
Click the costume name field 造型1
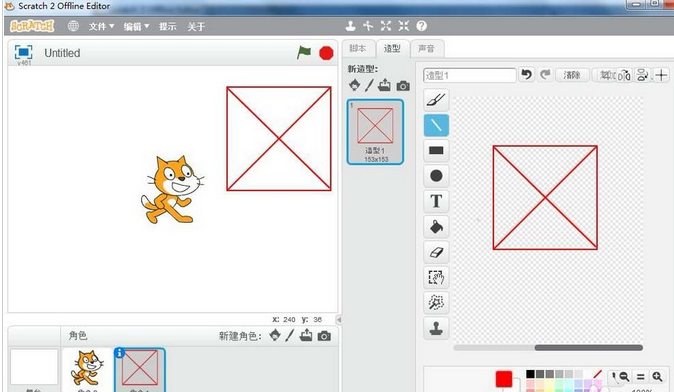(469, 76)
